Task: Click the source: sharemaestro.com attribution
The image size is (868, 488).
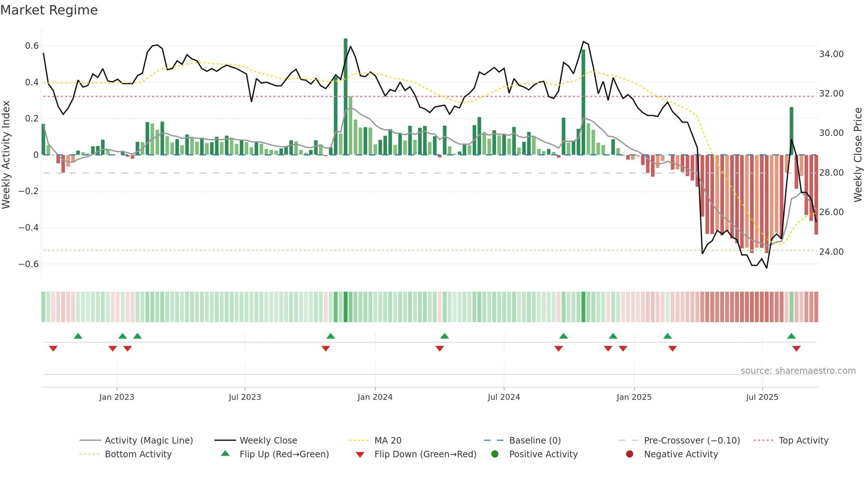Action: pyautogui.click(x=798, y=371)
